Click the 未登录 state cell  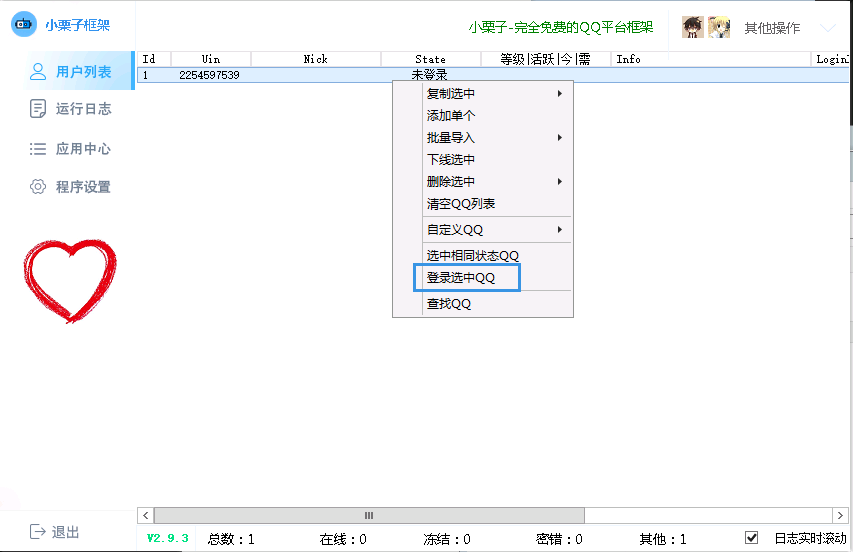click(x=429, y=75)
